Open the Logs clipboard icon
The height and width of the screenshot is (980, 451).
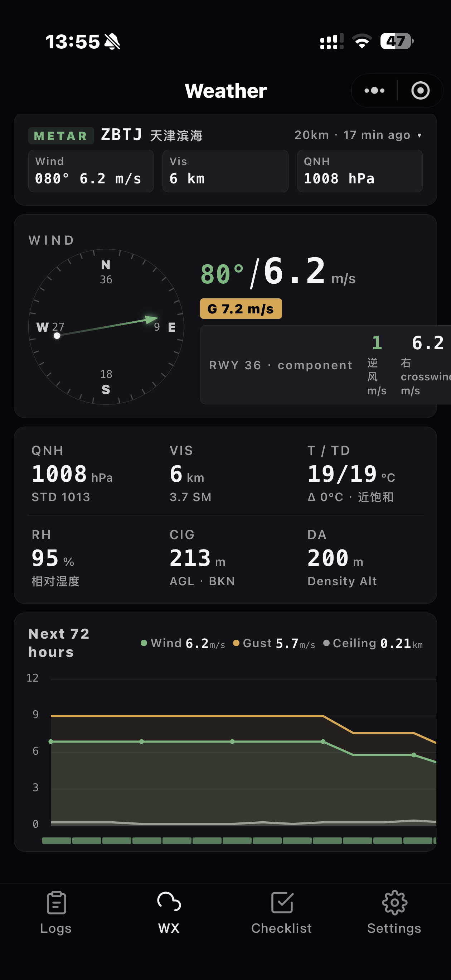coord(56,902)
